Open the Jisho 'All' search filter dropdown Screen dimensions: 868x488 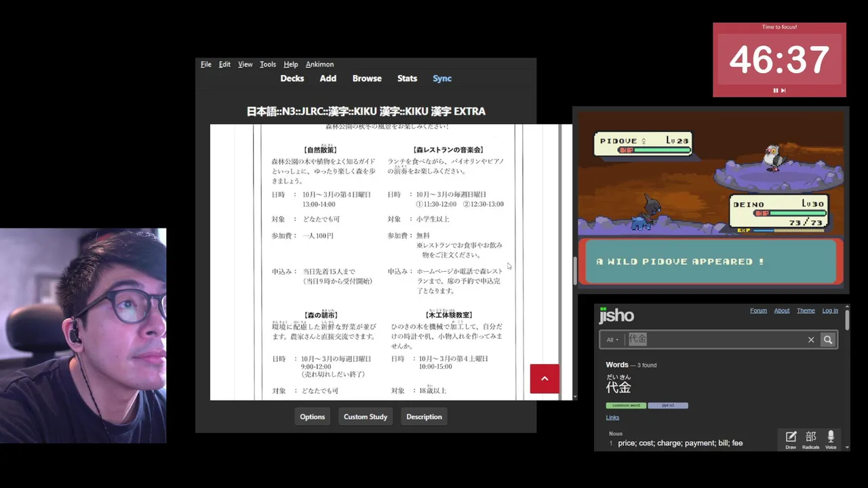[612, 340]
